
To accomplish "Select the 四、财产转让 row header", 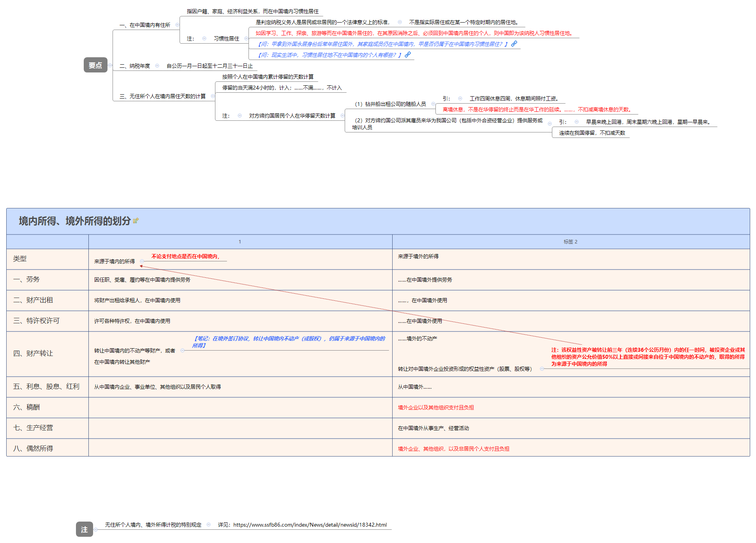I will [x=33, y=353].
